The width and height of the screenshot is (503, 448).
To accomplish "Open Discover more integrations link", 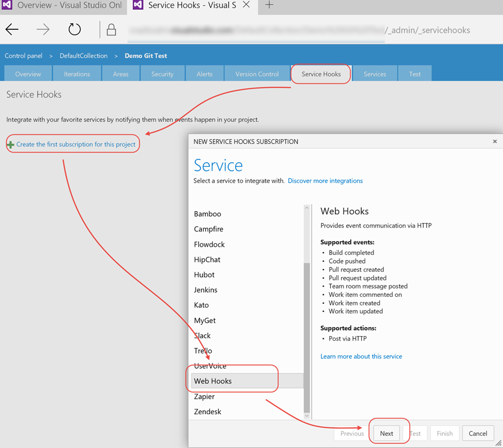I will point(325,181).
